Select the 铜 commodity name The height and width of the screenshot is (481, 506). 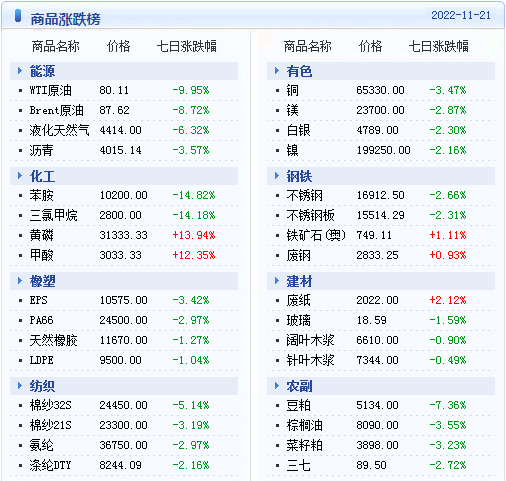click(292, 90)
